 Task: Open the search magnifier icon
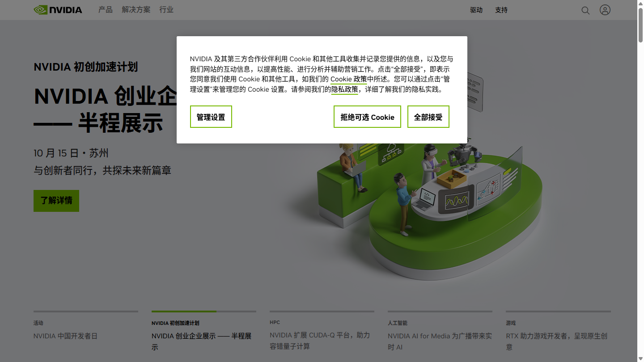(585, 10)
